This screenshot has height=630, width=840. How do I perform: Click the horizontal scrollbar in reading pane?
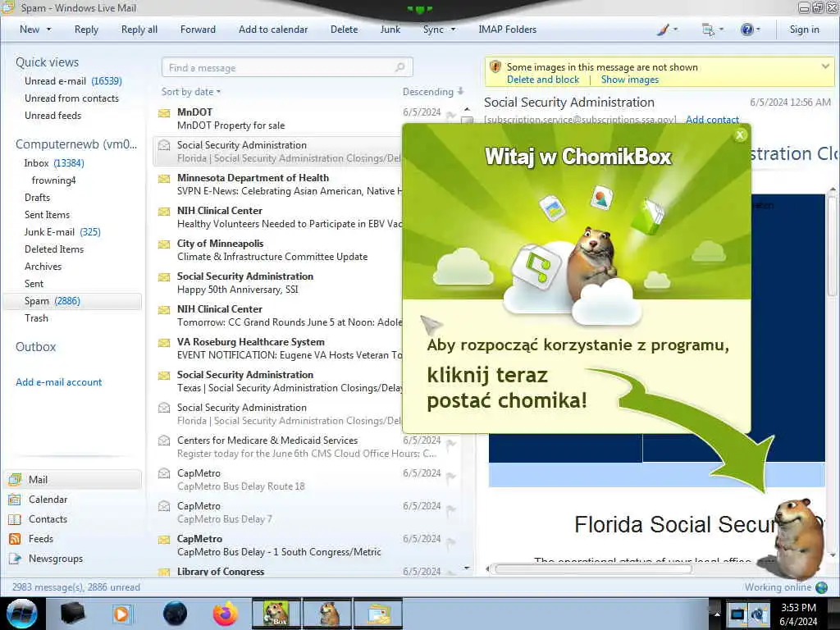(593, 569)
